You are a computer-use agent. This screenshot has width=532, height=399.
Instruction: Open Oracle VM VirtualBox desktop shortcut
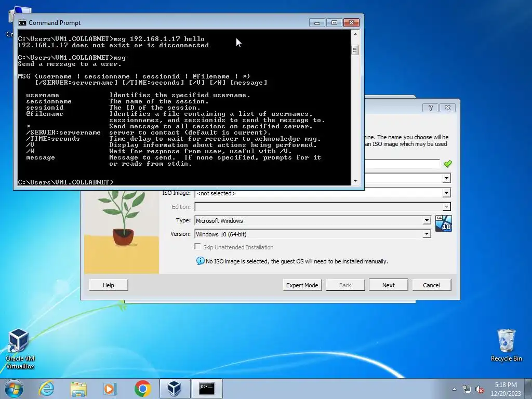[20, 349]
